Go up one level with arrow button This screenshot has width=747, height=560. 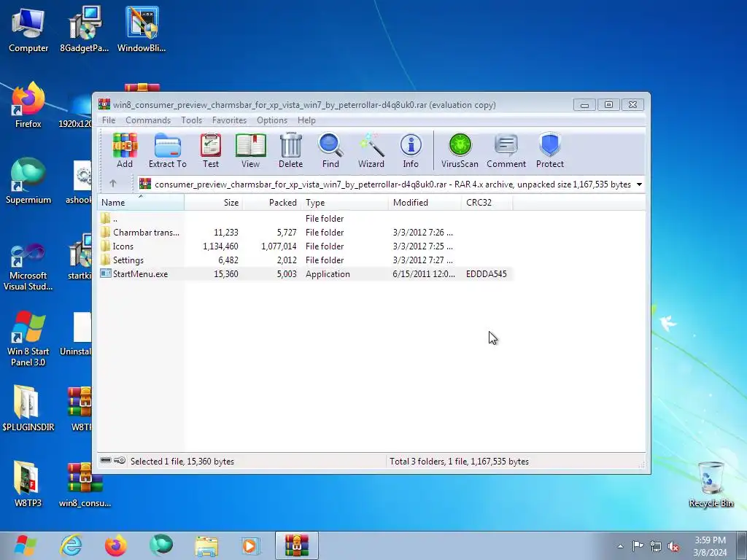pyautogui.click(x=113, y=183)
